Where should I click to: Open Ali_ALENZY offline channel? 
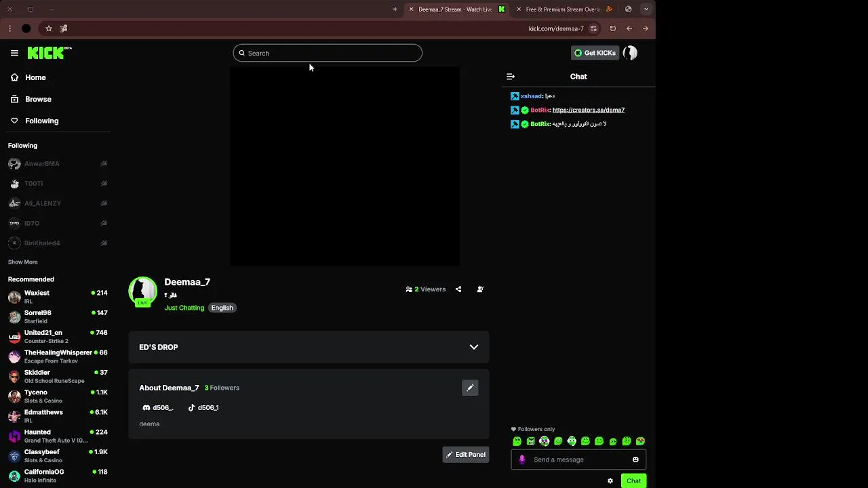[57, 203]
